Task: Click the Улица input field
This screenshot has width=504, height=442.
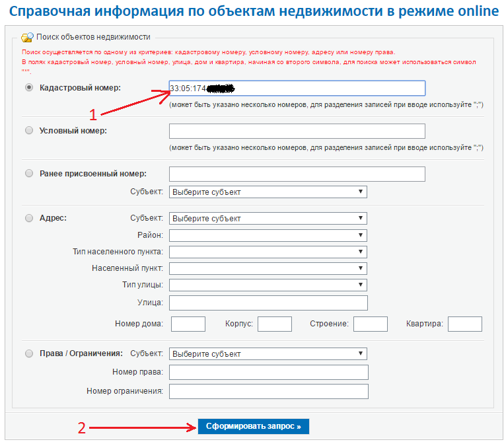Action: 268,303
